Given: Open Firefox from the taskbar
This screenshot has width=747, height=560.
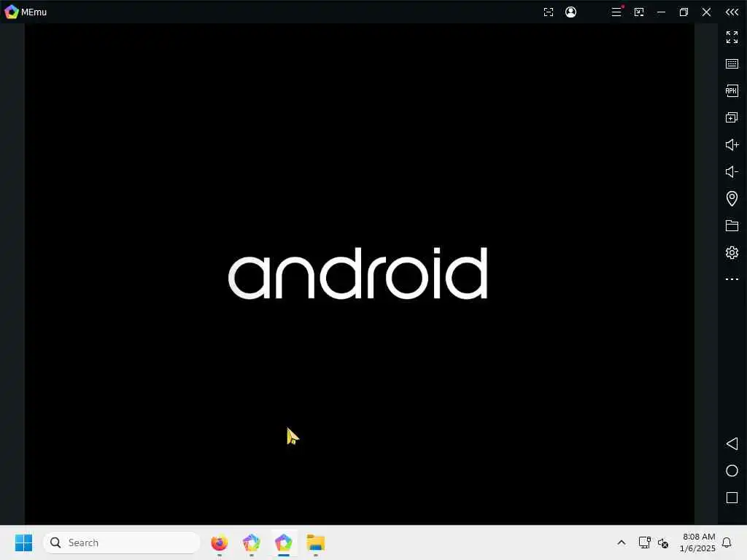Looking at the screenshot, I should (x=219, y=542).
